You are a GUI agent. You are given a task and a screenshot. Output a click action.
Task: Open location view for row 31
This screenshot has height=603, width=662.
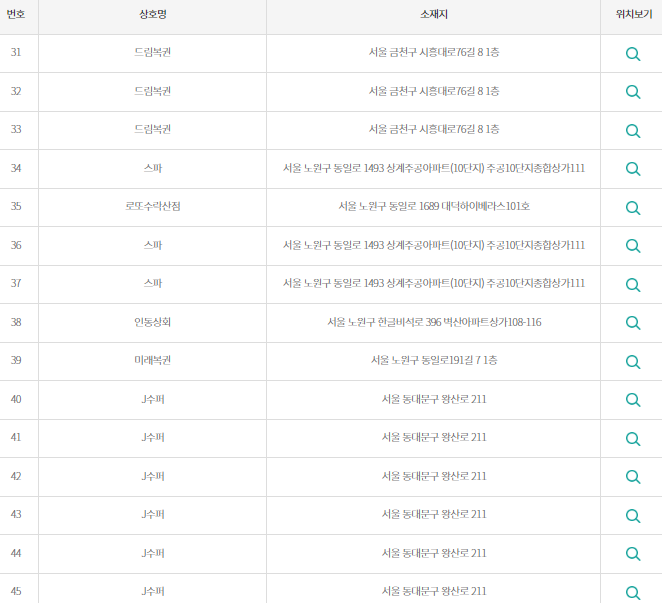point(632,54)
